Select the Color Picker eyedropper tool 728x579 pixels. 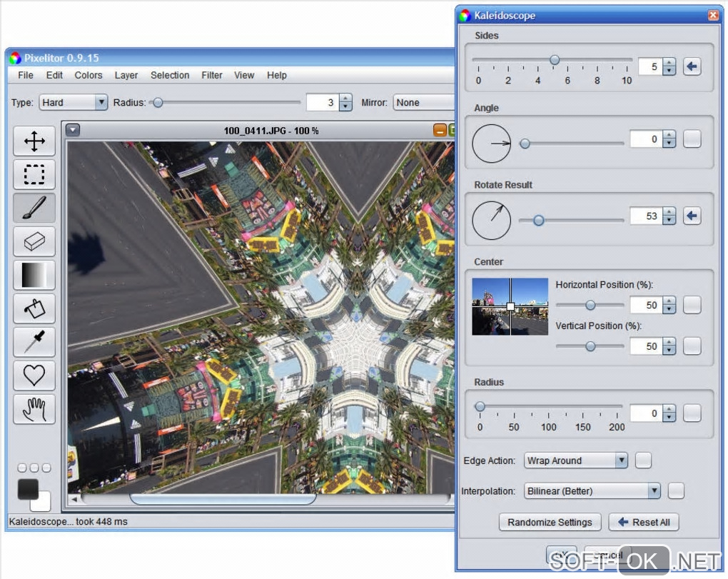coord(34,342)
